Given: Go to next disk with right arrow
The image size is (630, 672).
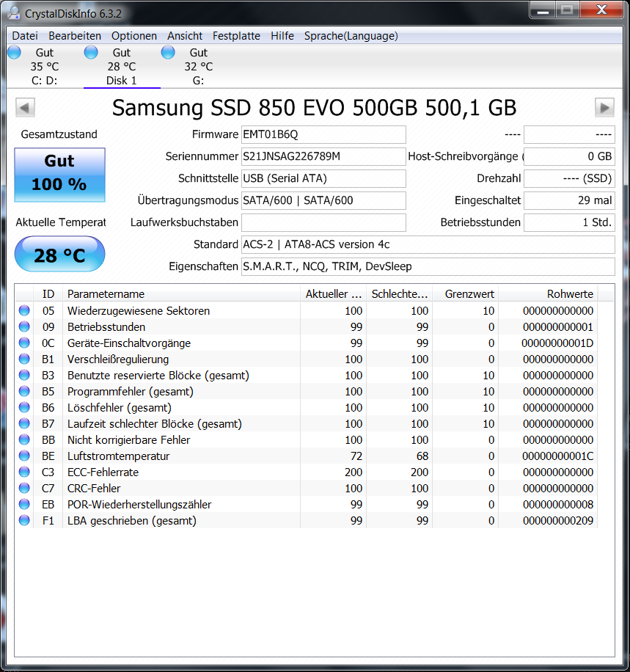Looking at the screenshot, I should tap(604, 108).
